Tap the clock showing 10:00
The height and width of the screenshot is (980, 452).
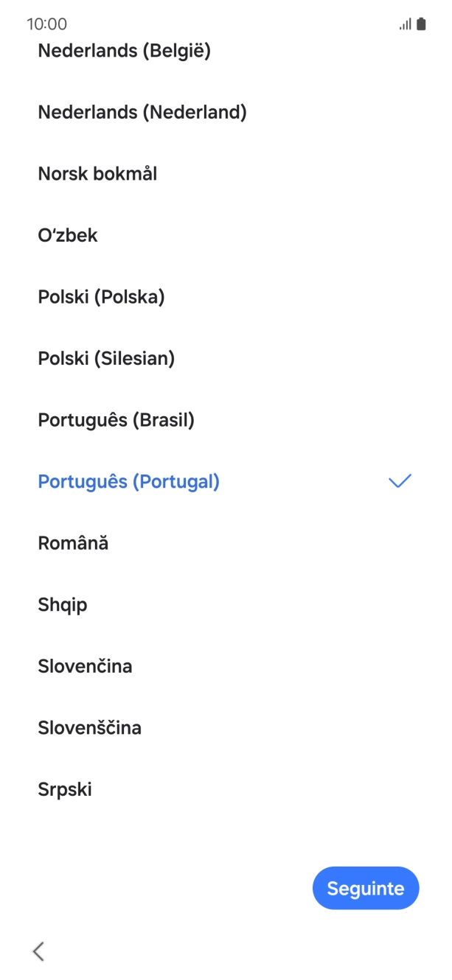(47, 24)
